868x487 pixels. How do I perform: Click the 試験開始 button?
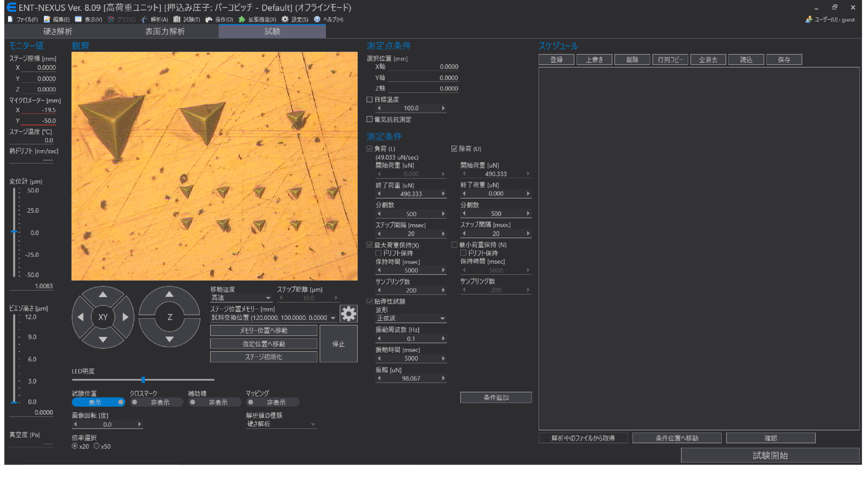770,456
